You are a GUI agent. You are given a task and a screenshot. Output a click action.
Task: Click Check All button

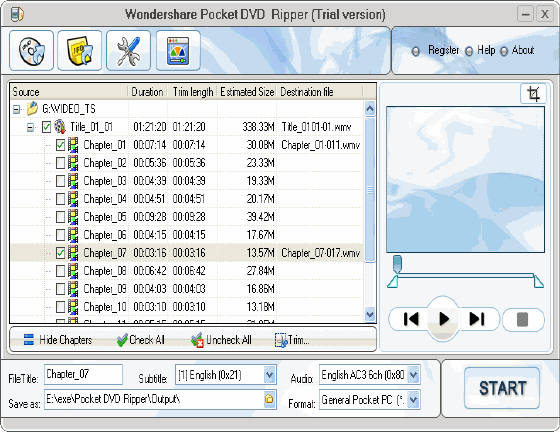click(141, 340)
